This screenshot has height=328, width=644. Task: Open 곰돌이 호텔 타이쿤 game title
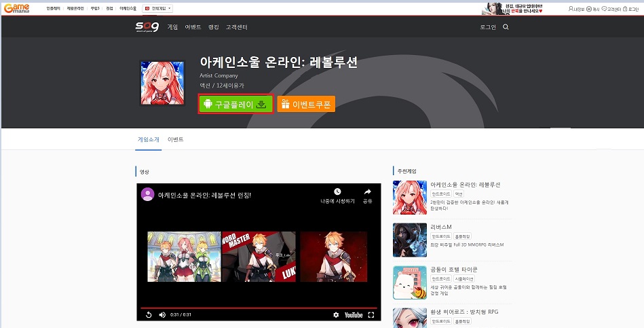tap(454, 270)
